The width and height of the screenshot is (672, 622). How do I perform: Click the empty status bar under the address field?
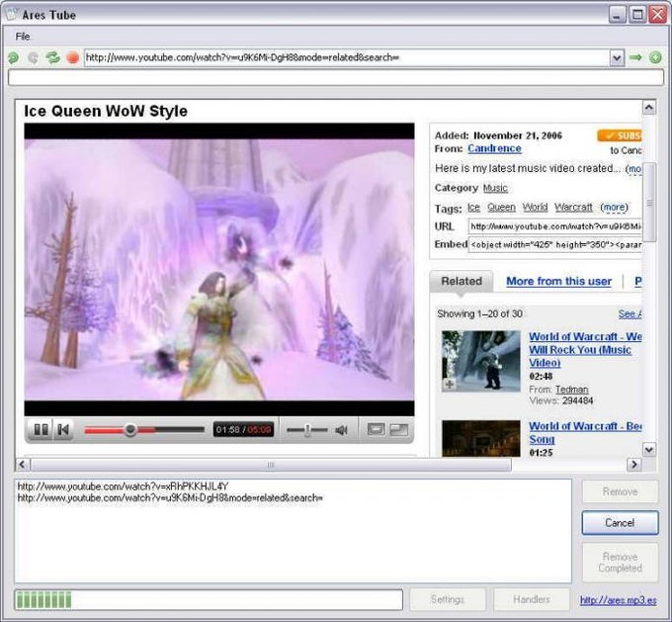(x=336, y=78)
